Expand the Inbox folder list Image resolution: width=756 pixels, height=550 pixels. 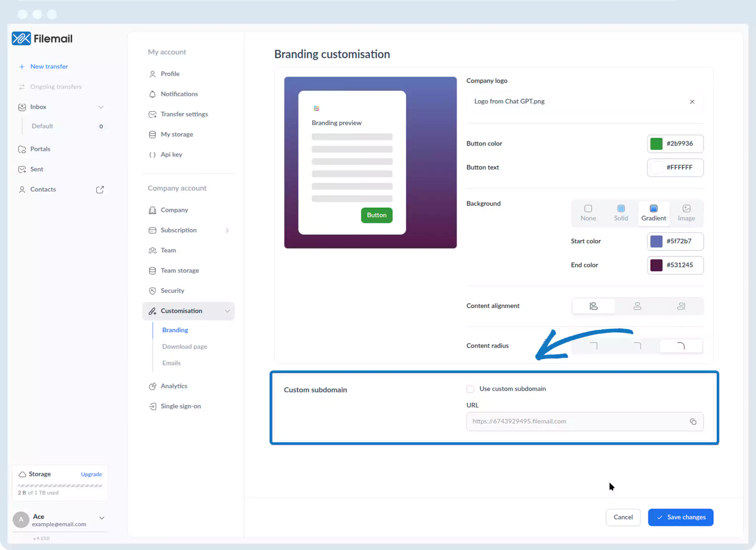point(101,107)
